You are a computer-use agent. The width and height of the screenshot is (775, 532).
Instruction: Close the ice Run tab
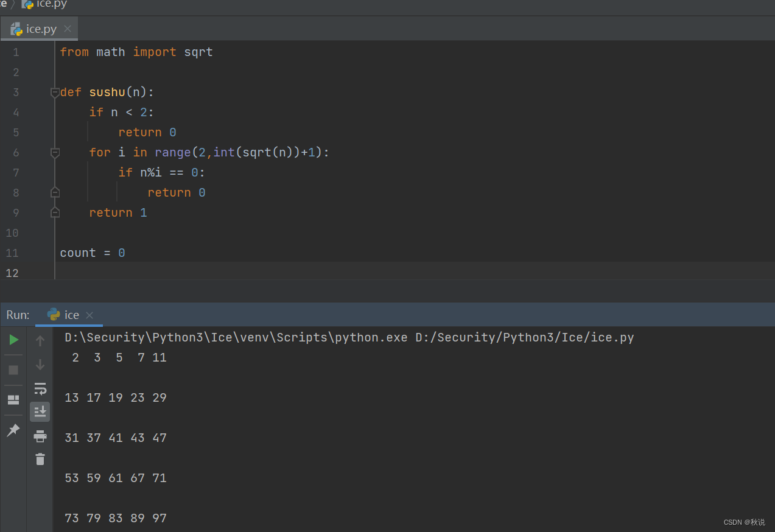89,315
